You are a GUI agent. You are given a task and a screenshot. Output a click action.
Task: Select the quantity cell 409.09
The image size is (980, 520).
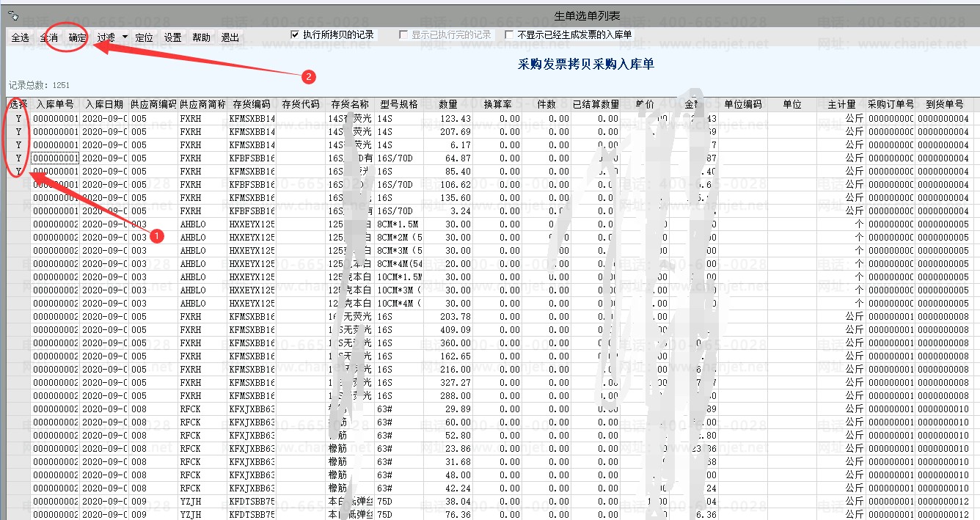click(x=448, y=330)
